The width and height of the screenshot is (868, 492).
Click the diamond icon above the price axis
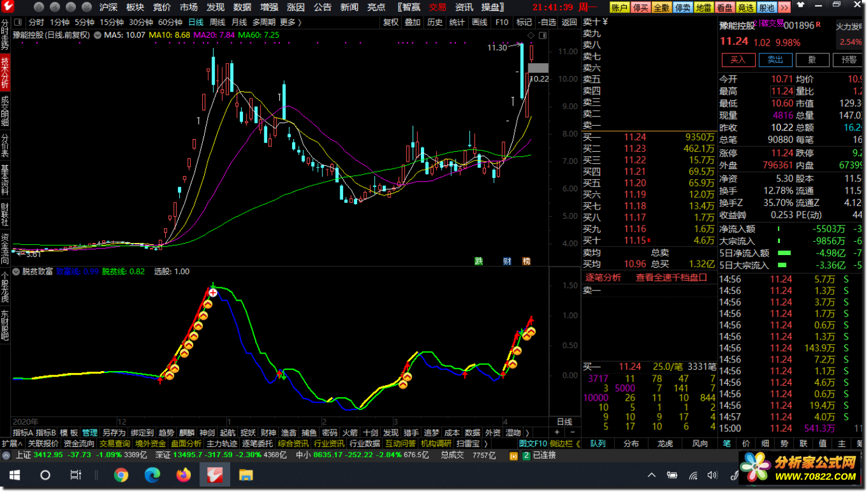(x=531, y=36)
